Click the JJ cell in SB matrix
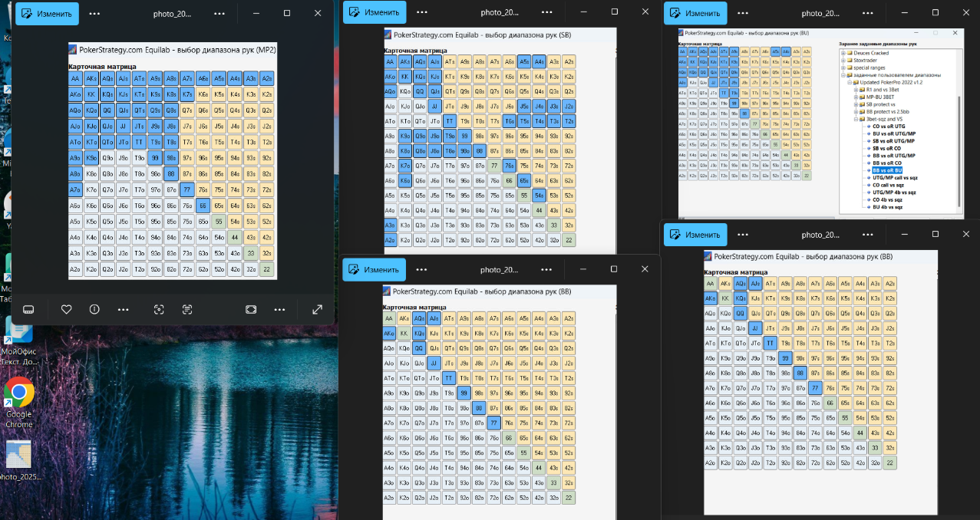This screenshot has height=520, width=980. (434, 107)
